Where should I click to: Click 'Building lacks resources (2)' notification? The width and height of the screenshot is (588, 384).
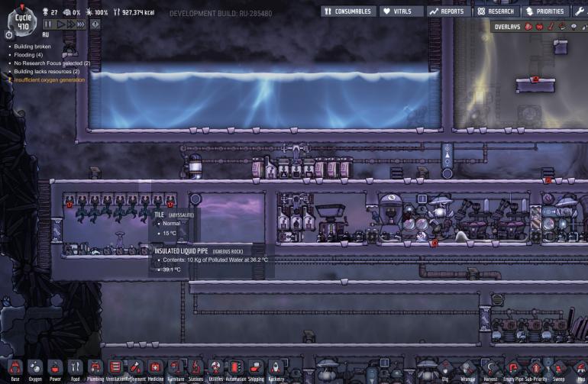coord(47,71)
